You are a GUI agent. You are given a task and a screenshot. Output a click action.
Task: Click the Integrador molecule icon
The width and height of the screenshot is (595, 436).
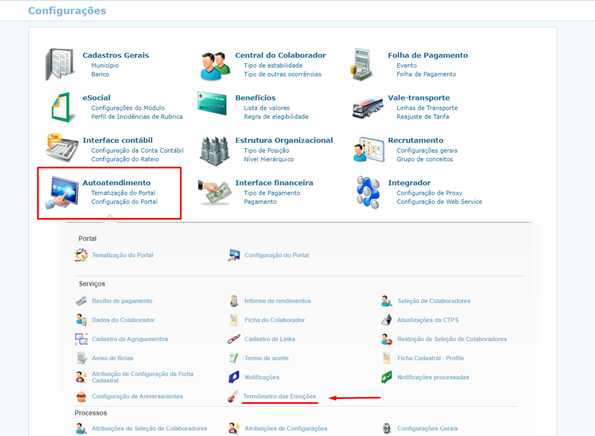368,192
